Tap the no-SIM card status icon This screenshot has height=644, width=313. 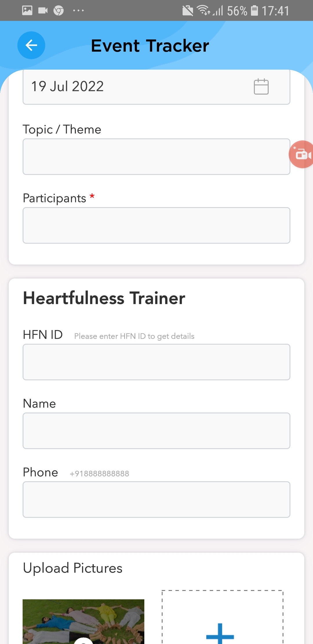tap(188, 11)
